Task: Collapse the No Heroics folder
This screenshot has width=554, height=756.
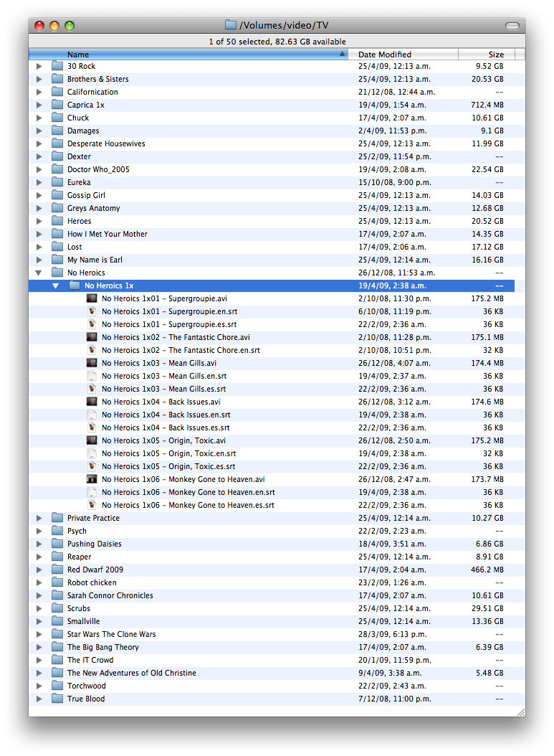Action: point(39,273)
